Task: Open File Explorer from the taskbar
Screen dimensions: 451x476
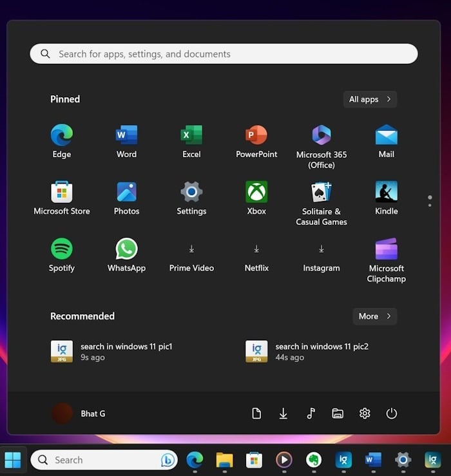Action: [x=224, y=460]
